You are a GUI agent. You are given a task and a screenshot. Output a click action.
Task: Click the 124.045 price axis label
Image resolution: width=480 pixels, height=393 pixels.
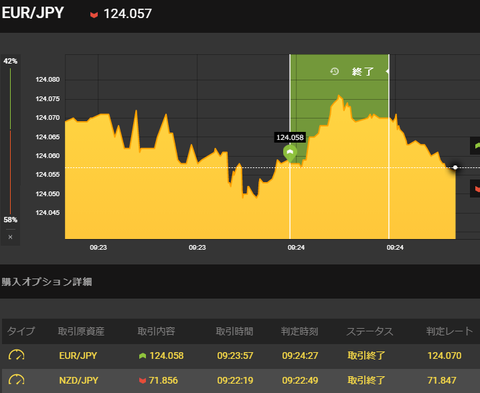pyautogui.click(x=48, y=213)
